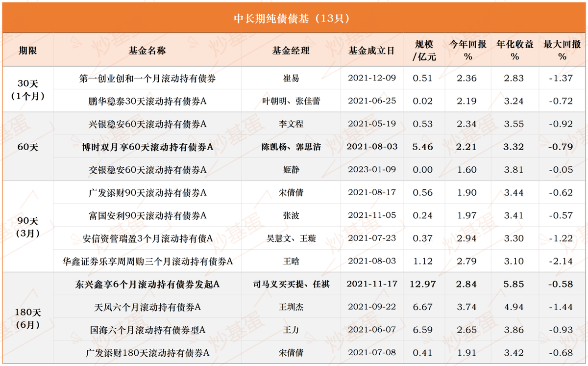
Task: Click fund 广发添财180天滚动持有债券A
Action: (x=147, y=353)
